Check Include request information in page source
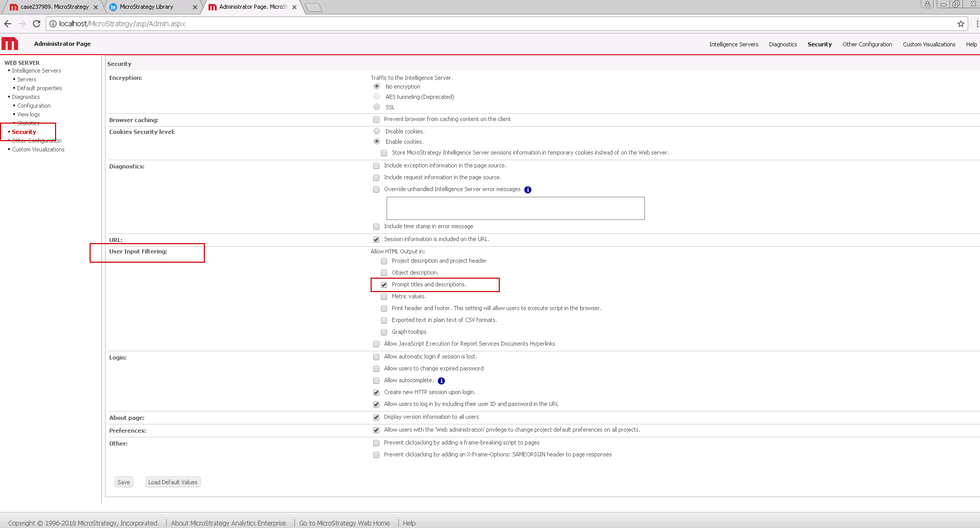This screenshot has height=528, width=980. coord(376,178)
